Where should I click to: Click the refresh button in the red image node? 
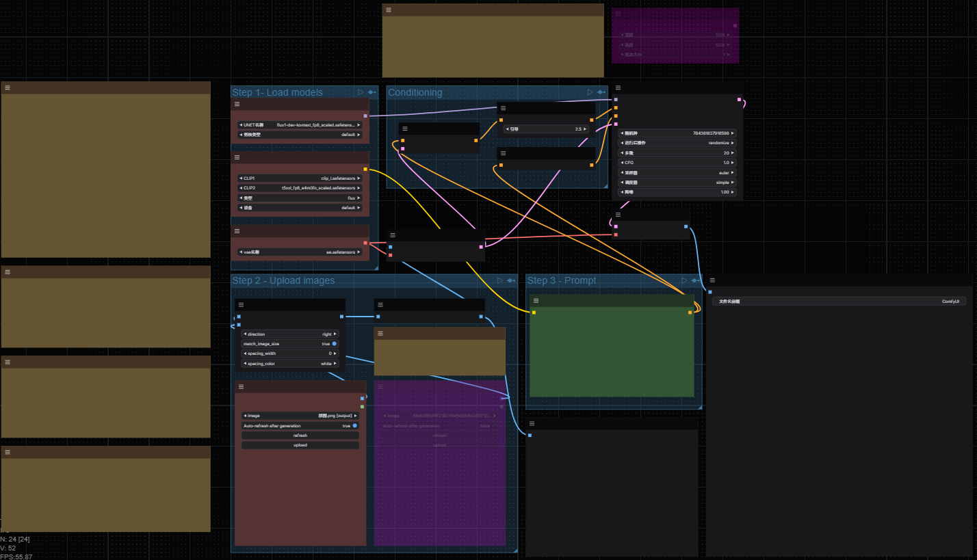pyautogui.click(x=300, y=435)
